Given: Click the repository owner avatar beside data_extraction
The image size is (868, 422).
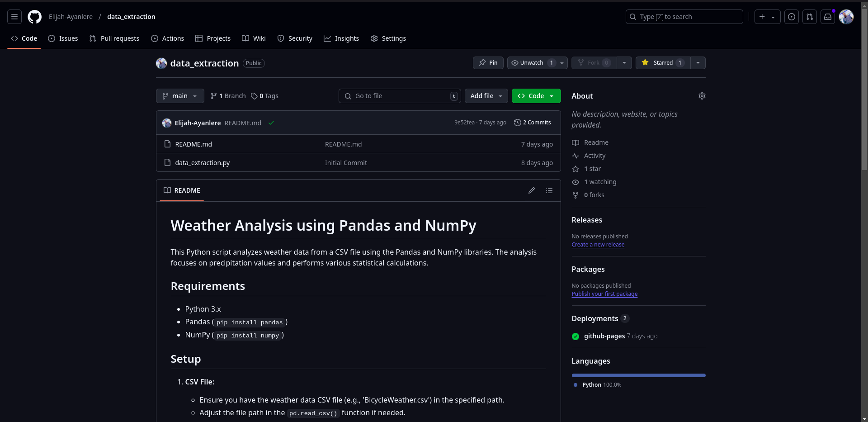Looking at the screenshot, I should click(x=161, y=63).
